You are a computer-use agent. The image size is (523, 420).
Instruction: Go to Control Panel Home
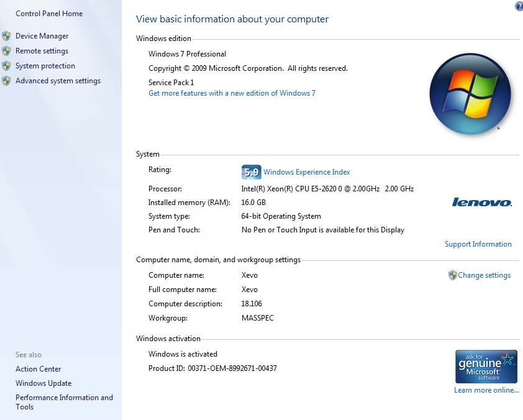pos(49,14)
